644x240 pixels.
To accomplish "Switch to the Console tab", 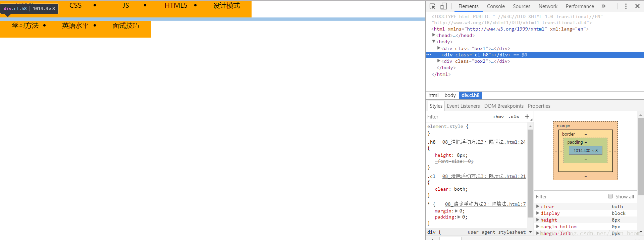I will [x=496, y=6].
